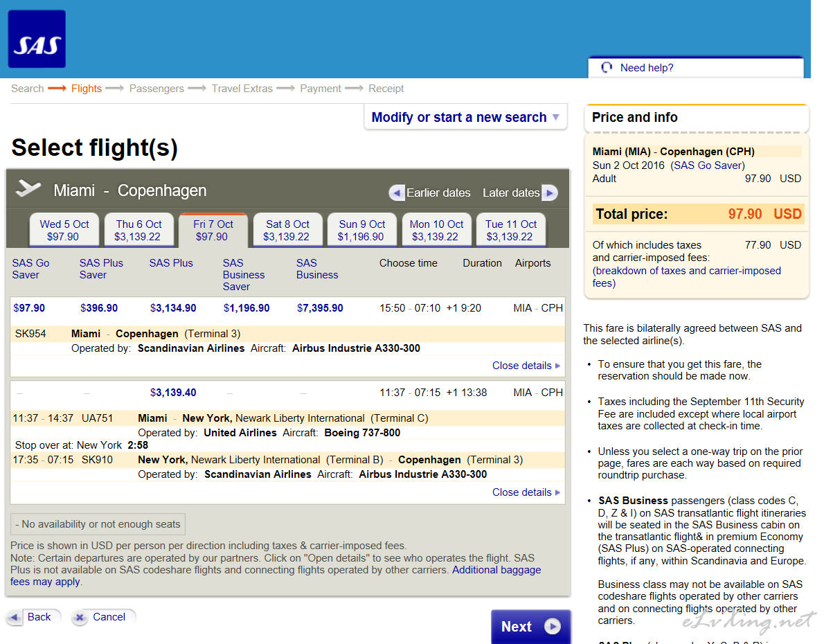Click the Flights breadcrumb step
Screen dimensions: 824x644
[x=86, y=89]
